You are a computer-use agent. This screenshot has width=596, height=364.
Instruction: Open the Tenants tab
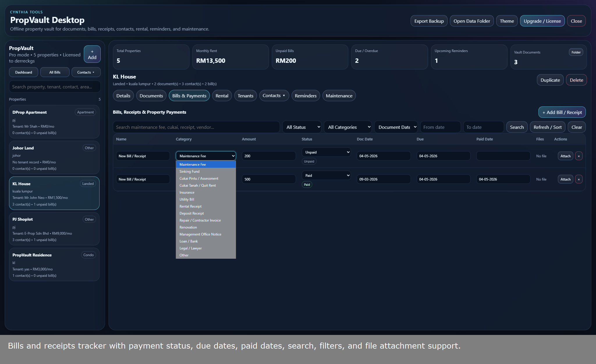tap(246, 96)
